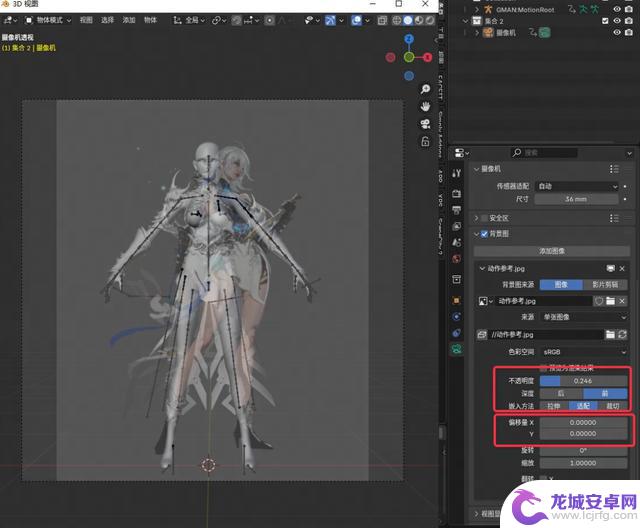Viewport: 640px width, 528px height.
Task: Click the 尺寸 36 mm sensor size field
Action: tap(577, 199)
